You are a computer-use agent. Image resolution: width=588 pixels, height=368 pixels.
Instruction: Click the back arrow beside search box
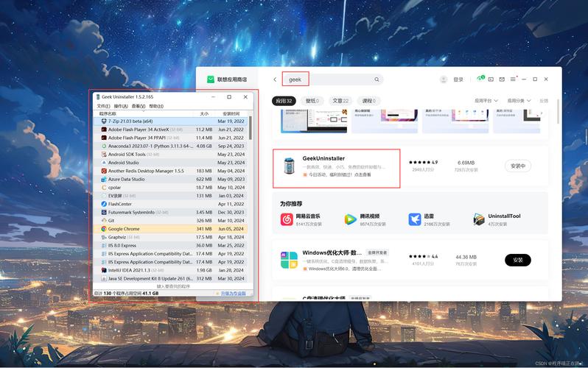275,79
